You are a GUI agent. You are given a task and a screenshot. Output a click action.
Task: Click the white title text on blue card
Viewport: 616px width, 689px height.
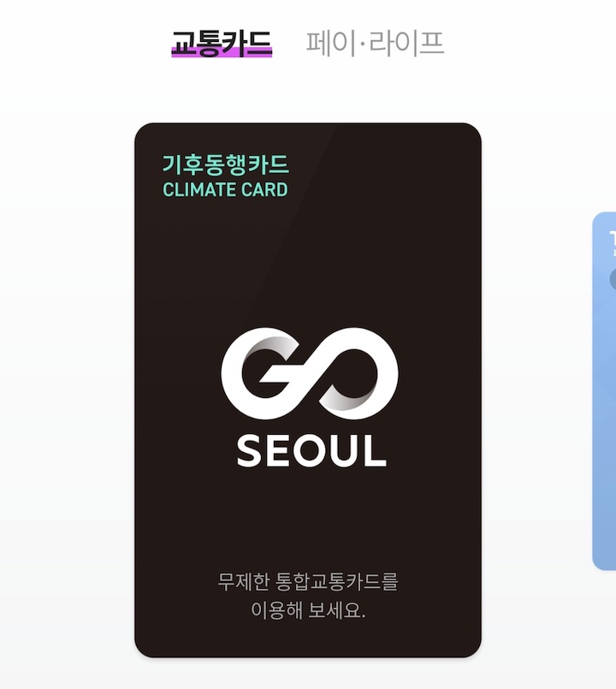point(612,241)
